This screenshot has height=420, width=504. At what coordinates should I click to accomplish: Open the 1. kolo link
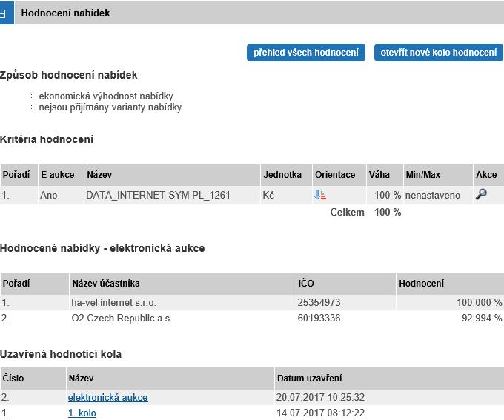(x=82, y=413)
